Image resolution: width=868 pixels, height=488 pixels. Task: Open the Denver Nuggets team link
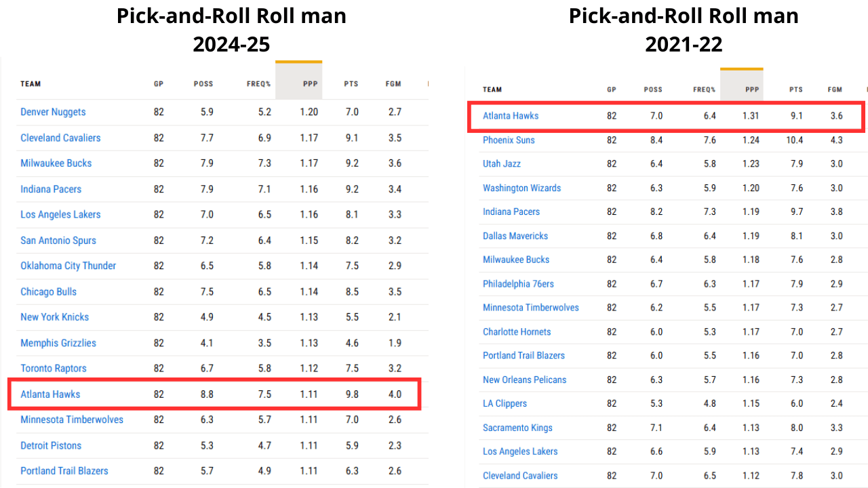point(53,112)
